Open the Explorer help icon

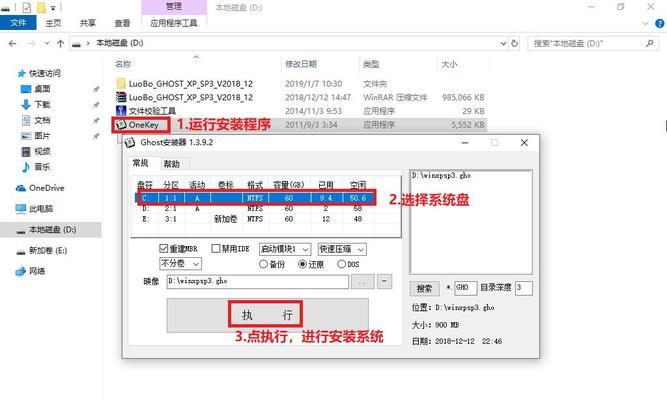click(661, 24)
